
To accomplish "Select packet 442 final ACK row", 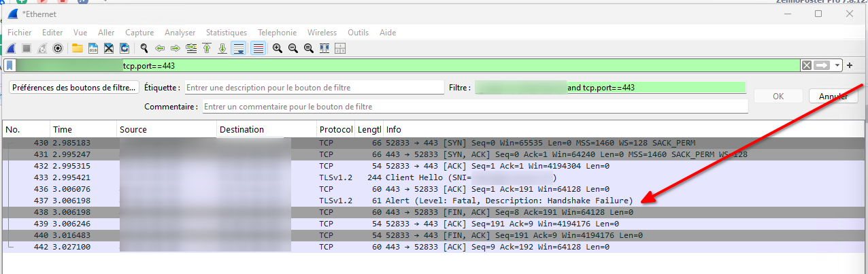I will coord(432,247).
